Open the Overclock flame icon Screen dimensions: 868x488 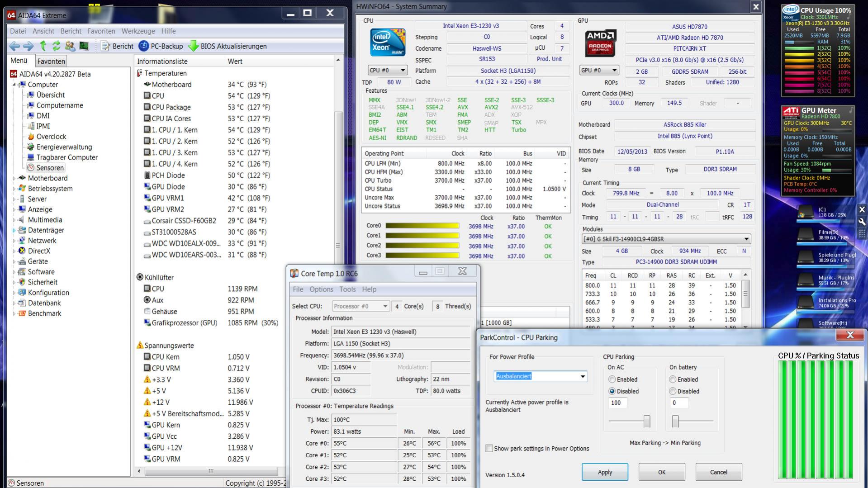tap(31, 137)
